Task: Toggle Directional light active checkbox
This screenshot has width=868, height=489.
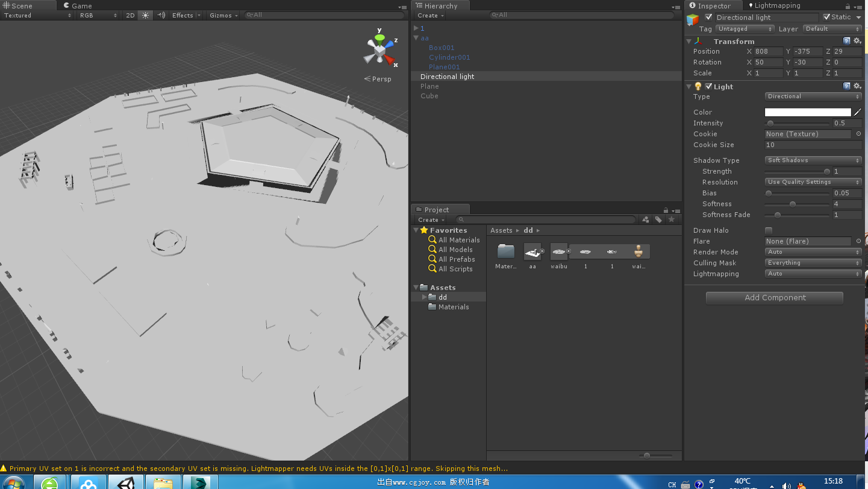Action: tap(708, 17)
